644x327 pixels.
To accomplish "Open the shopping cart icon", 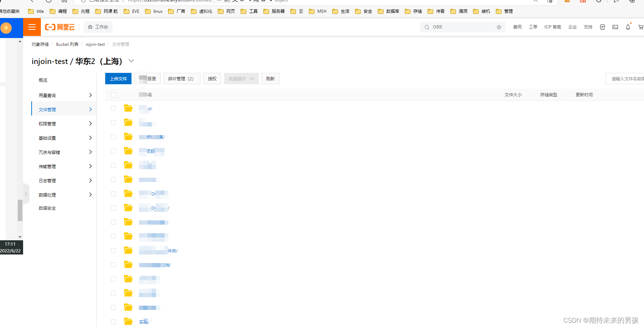I will pyautogui.click(x=641, y=27).
